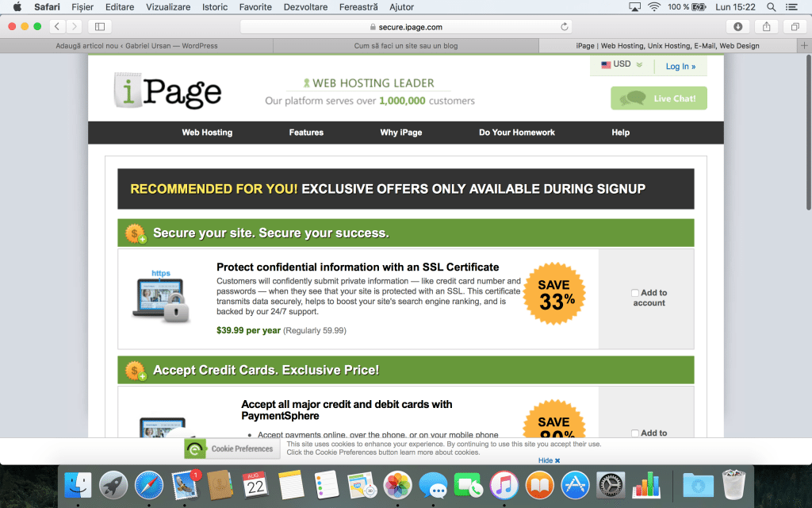
Task: Open Reminders from the Dock
Action: pyautogui.click(x=327, y=486)
